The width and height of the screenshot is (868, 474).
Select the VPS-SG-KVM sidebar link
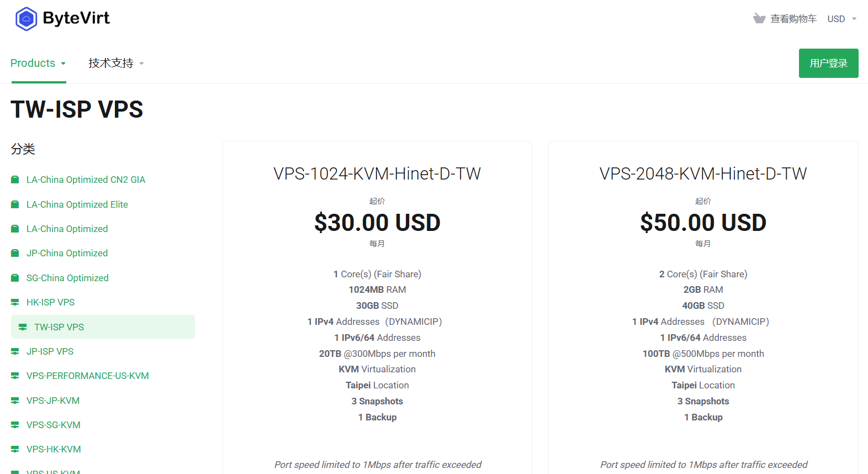click(x=52, y=424)
